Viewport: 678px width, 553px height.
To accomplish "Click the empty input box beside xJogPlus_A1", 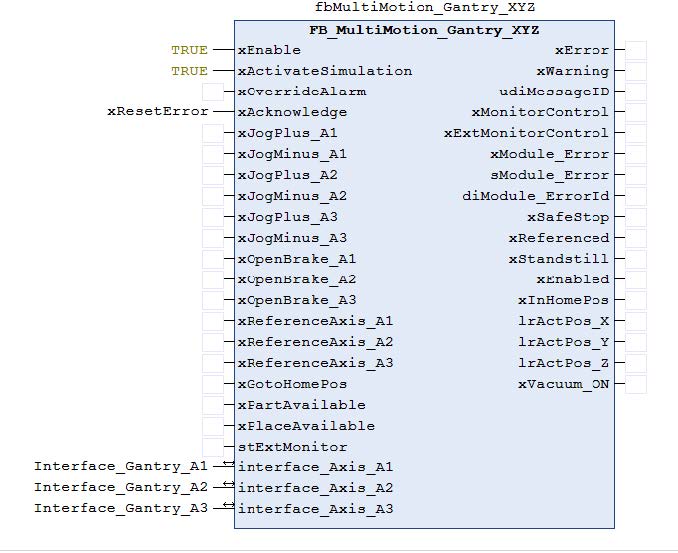I will point(212,134).
